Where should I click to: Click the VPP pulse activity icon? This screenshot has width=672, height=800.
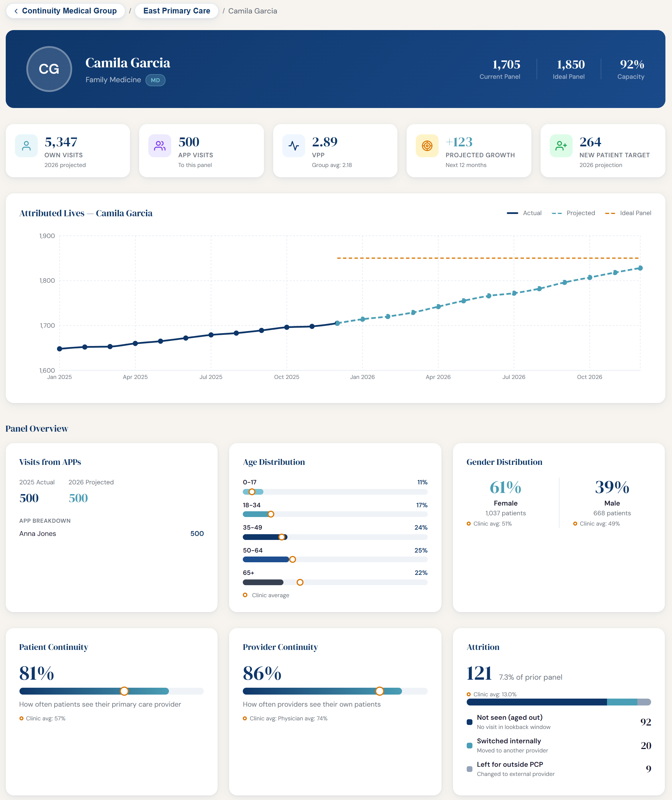(x=294, y=146)
